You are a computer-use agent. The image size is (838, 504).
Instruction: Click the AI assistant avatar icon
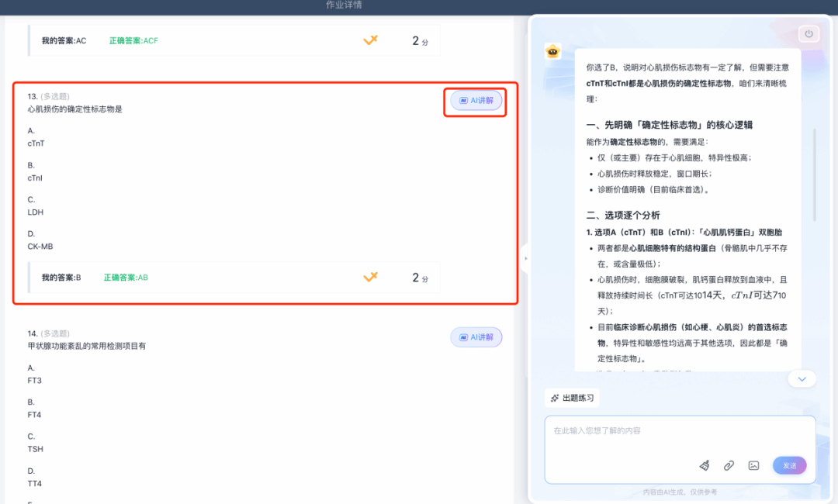(x=552, y=52)
